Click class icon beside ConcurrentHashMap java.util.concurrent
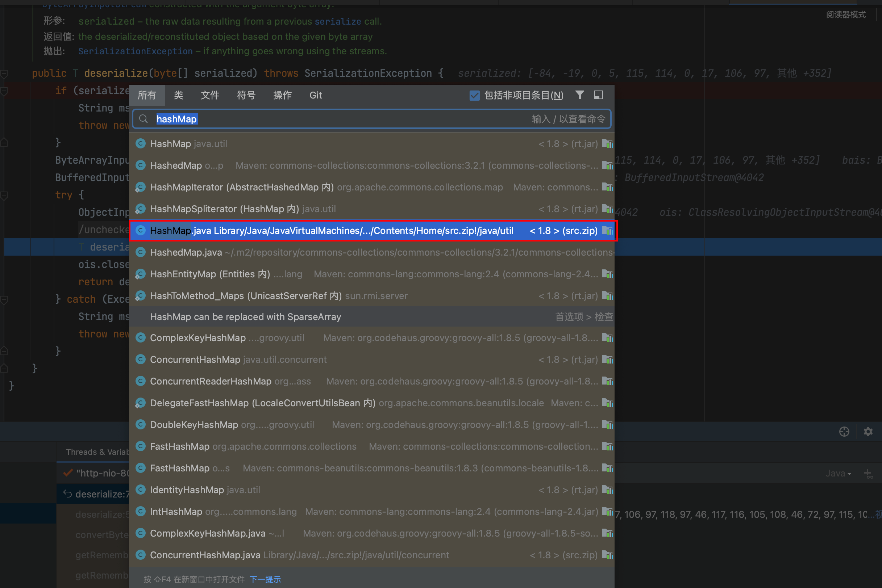Viewport: 882px width, 588px height. point(140,360)
